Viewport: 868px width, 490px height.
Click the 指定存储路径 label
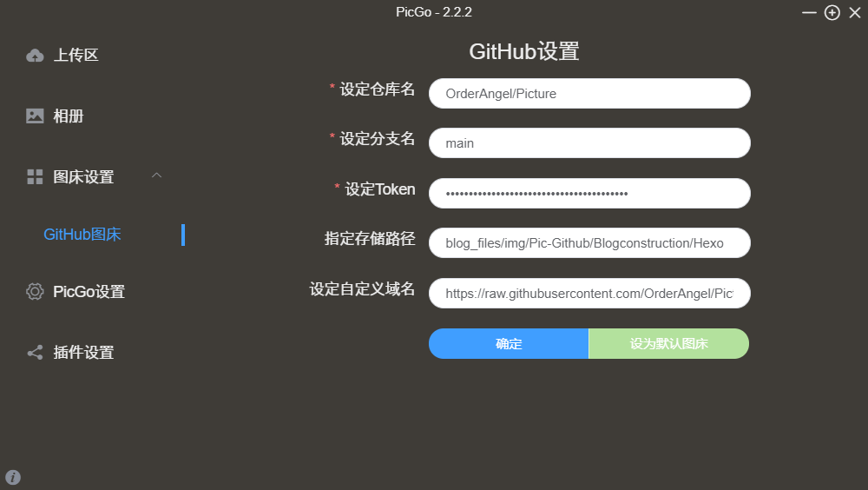pyautogui.click(x=370, y=239)
